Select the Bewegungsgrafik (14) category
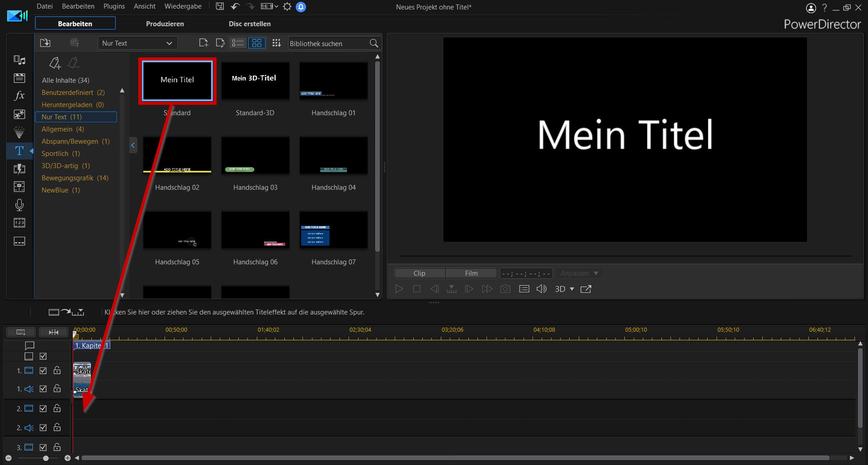 [75, 178]
